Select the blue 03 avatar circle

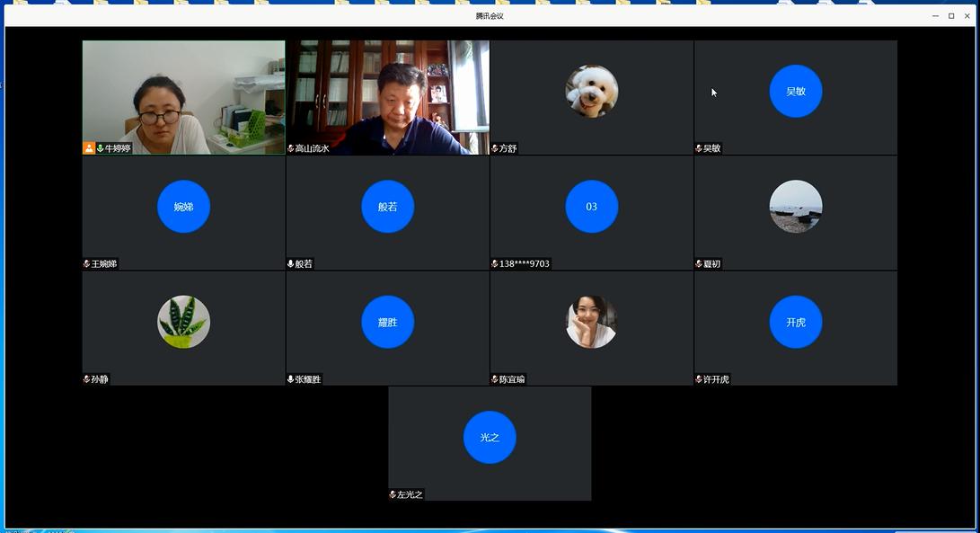591,206
